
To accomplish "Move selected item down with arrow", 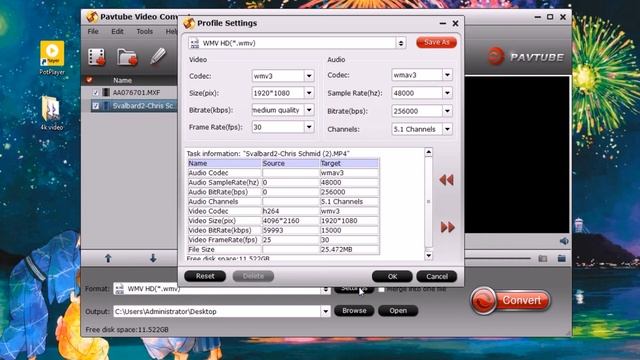I will (x=153, y=258).
